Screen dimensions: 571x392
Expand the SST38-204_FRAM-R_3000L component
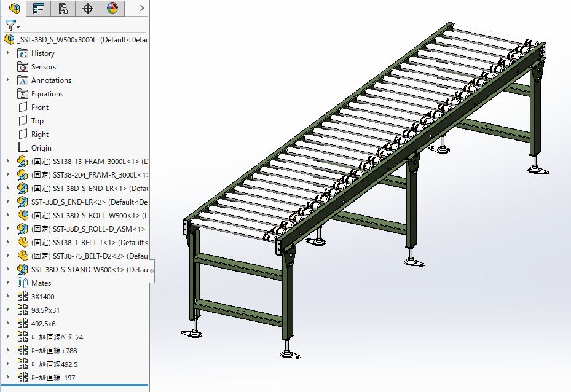coord(7,174)
